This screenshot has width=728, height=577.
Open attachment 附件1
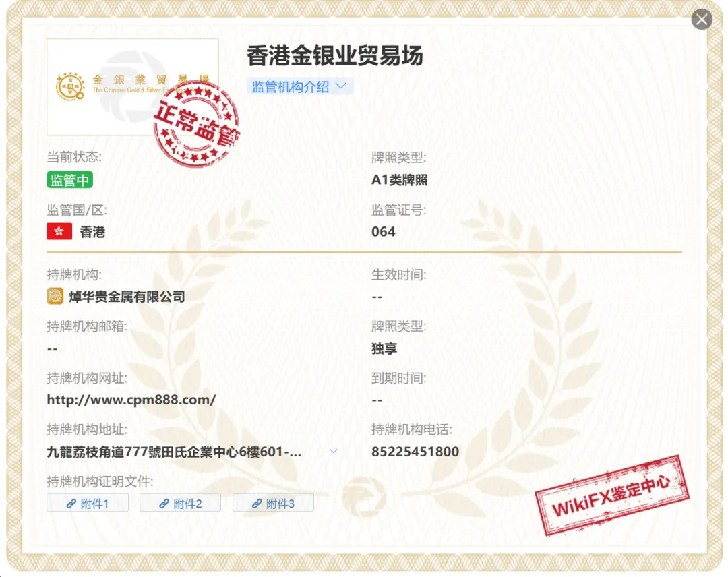[x=87, y=504]
